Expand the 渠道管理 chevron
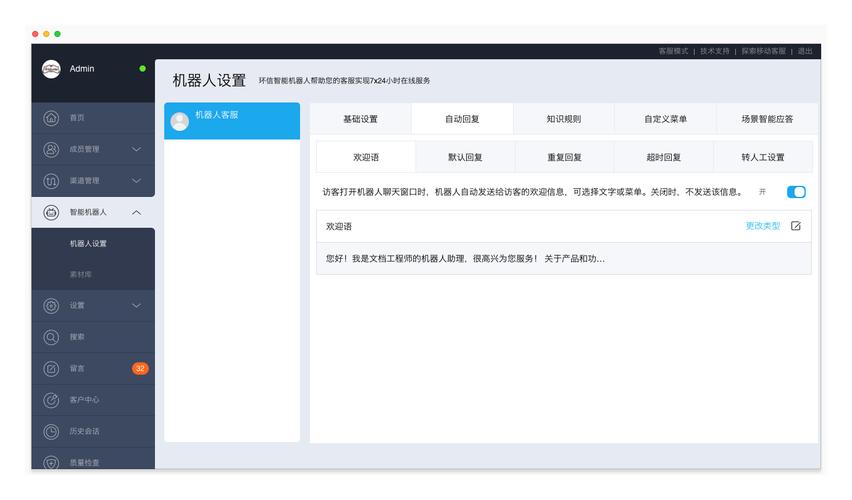Screen dimensions: 852x500 [x=136, y=180]
